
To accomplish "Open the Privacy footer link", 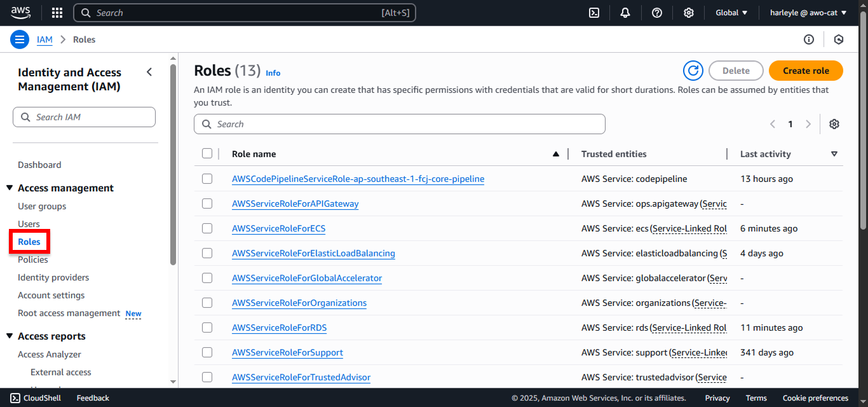I will click(717, 398).
